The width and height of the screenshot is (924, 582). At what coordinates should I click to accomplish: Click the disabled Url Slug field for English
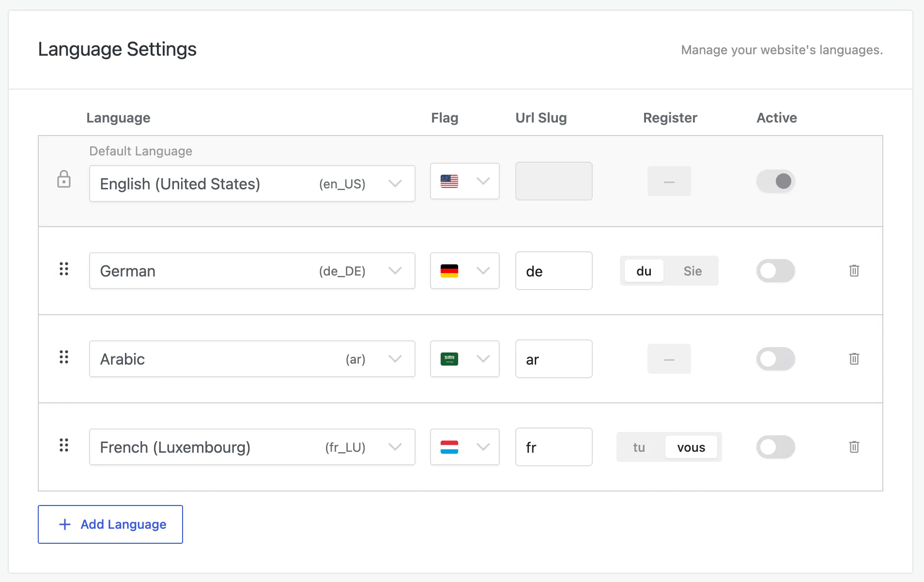[554, 181]
